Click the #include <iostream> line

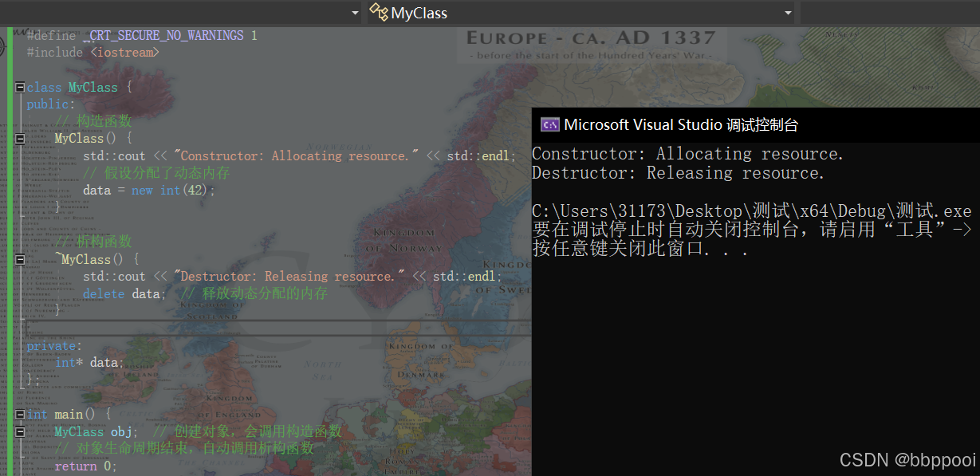(x=92, y=53)
